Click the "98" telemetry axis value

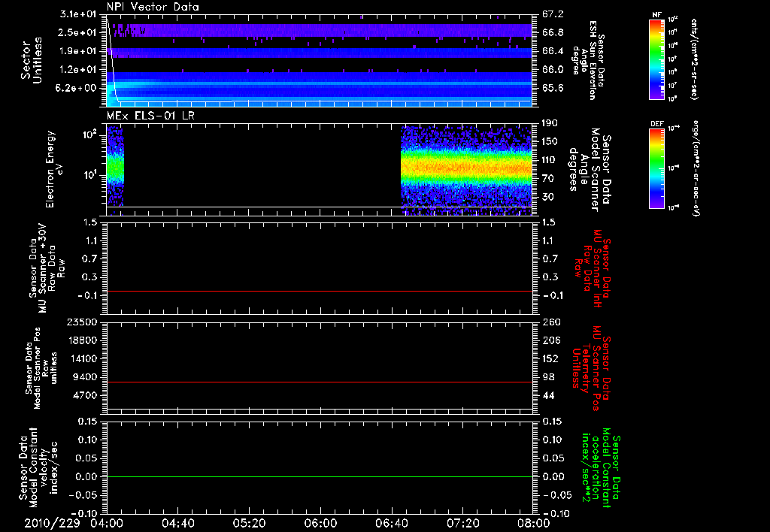548,377
